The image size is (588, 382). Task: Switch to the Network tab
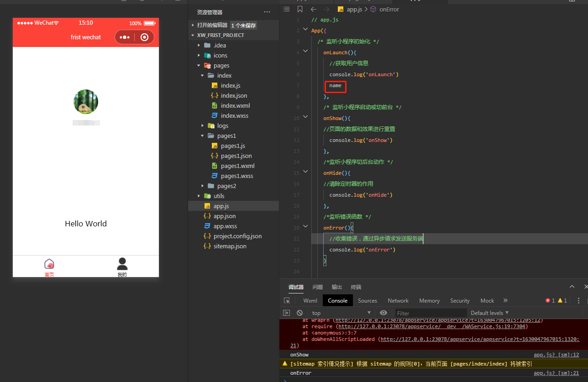(x=398, y=301)
